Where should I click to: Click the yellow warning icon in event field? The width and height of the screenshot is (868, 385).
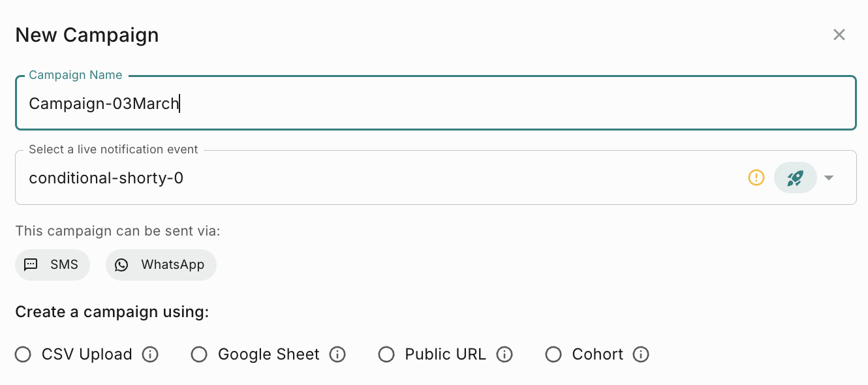[x=756, y=177]
